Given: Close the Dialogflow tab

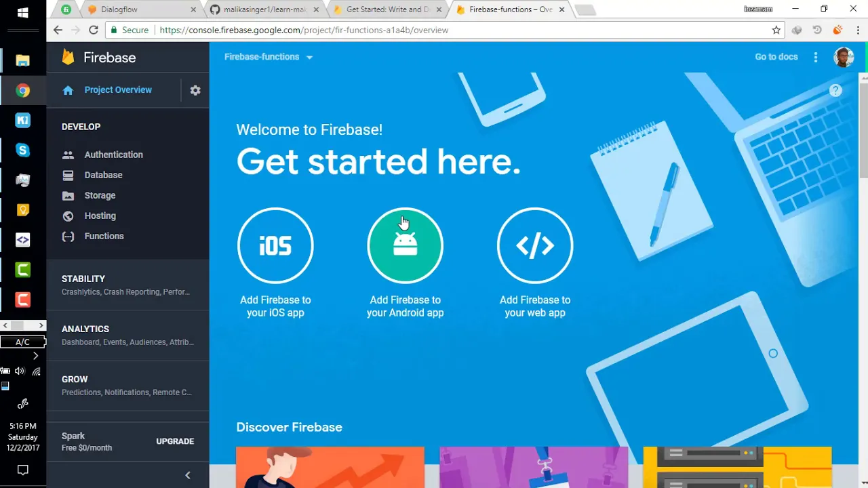Looking at the screenshot, I should (x=193, y=9).
